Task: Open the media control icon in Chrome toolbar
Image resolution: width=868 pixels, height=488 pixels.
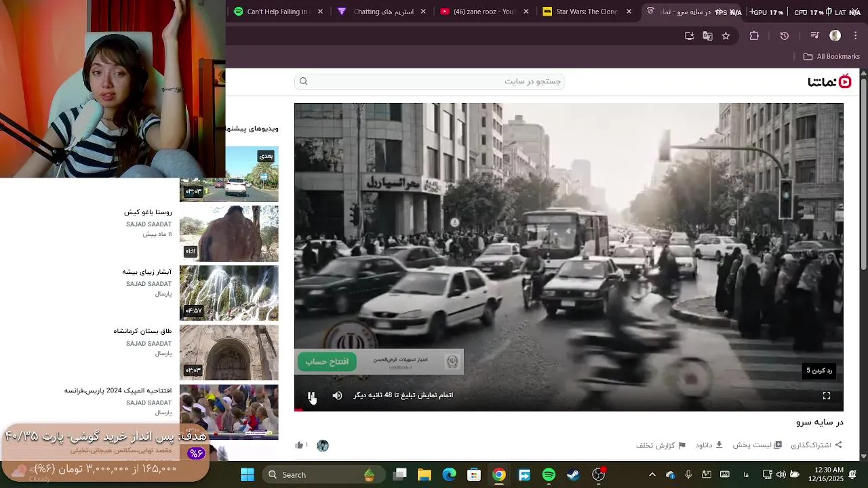Action: [815, 36]
